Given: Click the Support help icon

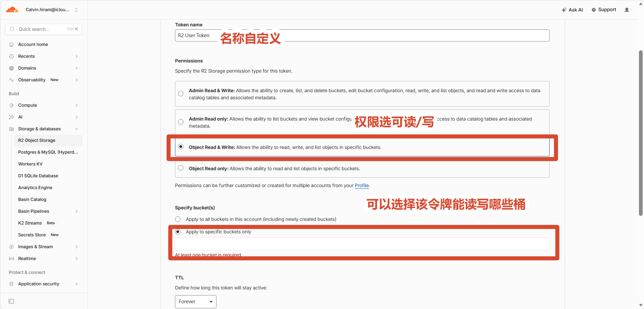Looking at the screenshot, I should (x=594, y=10).
